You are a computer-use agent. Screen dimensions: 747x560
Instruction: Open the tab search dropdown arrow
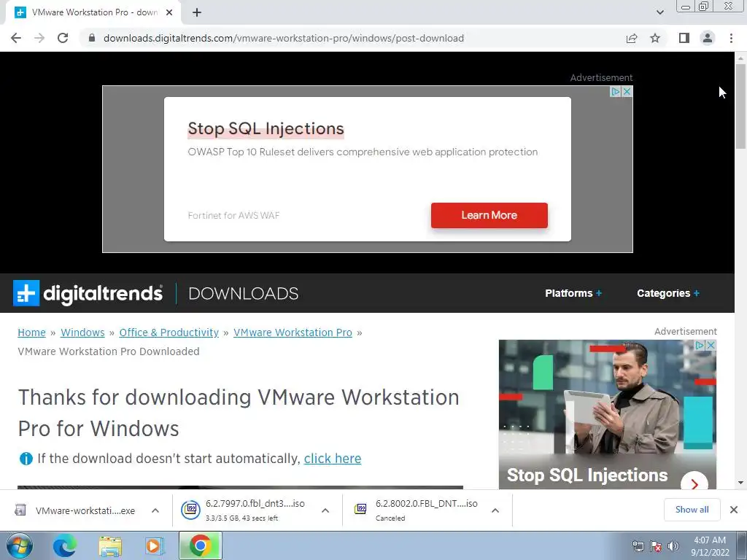coord(659,12)
